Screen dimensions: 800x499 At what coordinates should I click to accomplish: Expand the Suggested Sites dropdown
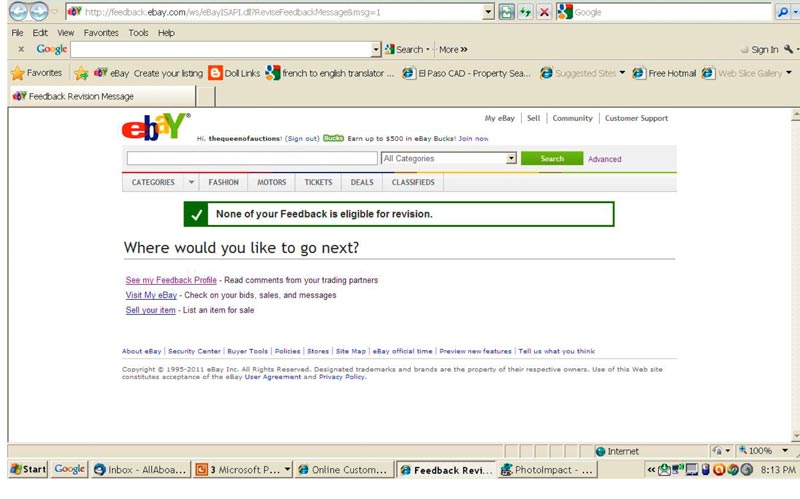(x=622, y=73)
